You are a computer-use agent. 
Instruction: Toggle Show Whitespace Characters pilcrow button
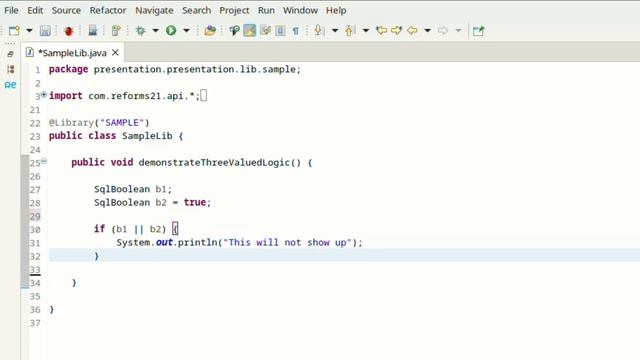[x=296, y=31]
